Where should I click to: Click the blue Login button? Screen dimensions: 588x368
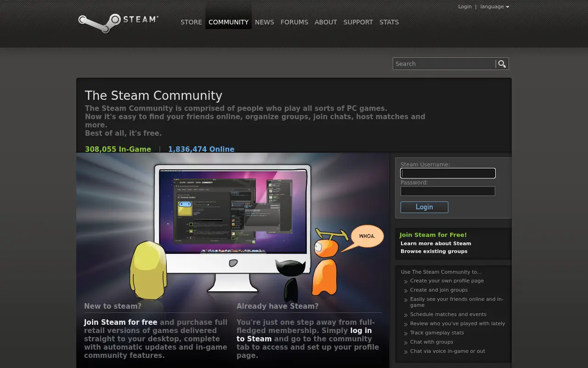424,207
